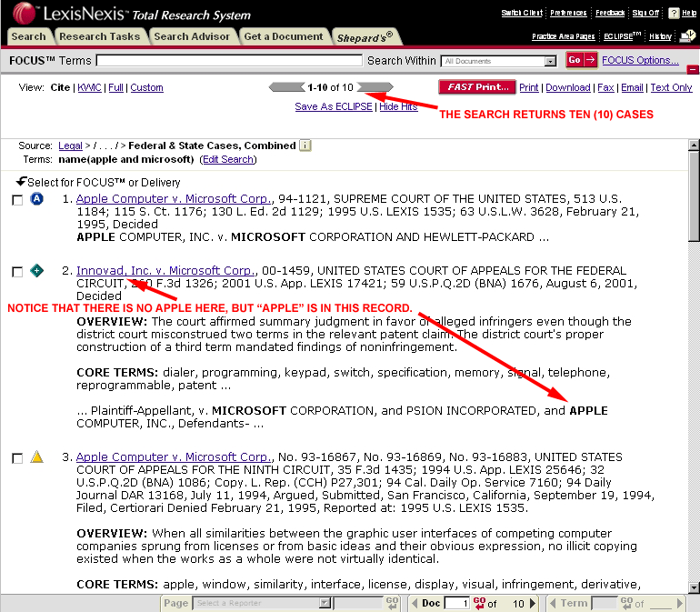
Task: Click the FAST Print button
Action: click(476, 87)
